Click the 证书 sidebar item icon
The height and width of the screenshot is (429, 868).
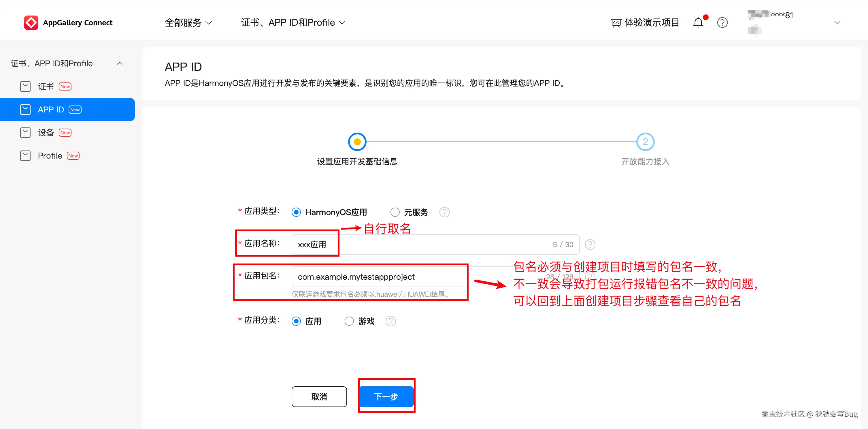coord(25,86)
